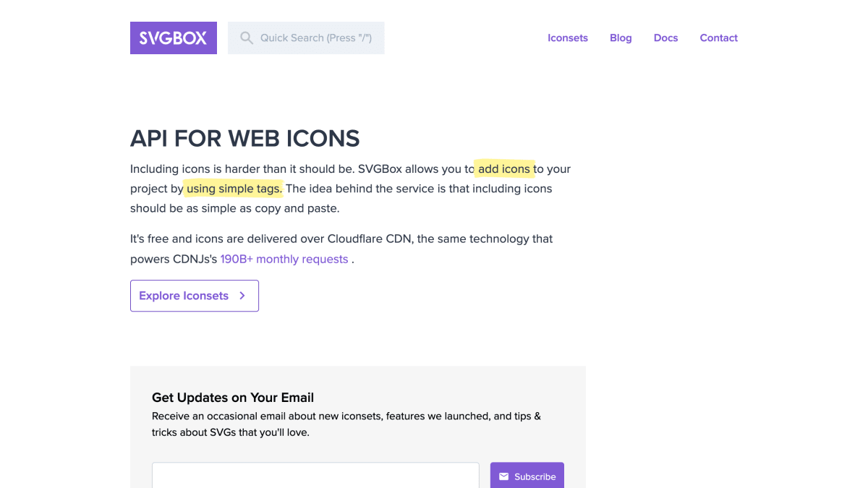Focus the Quick Search field
868x488 pixels.
[x=306, y=38]
